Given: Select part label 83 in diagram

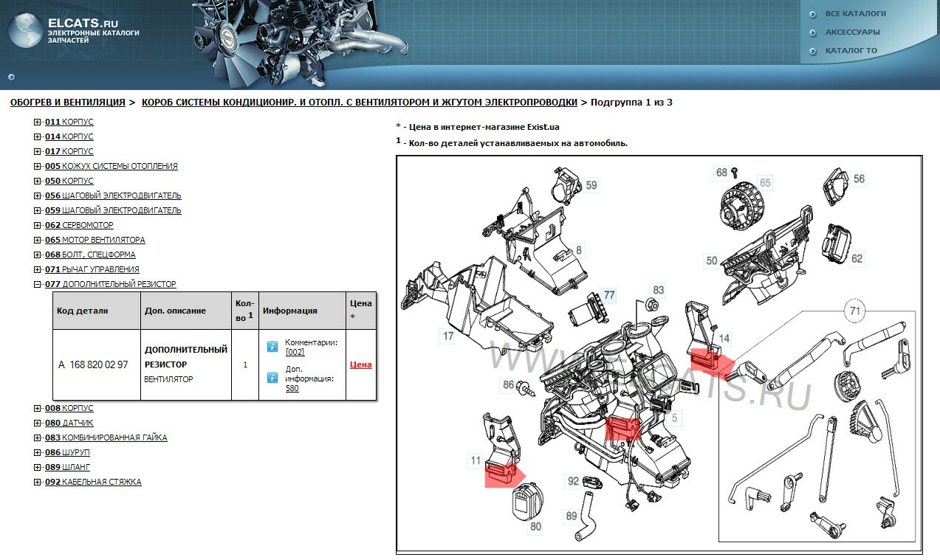Looking at the screenshot, I should coord(658,290).
